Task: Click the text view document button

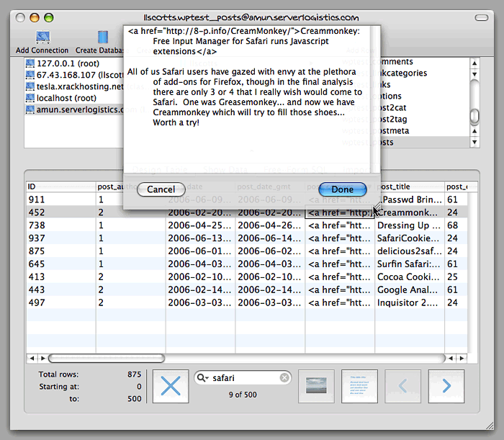Action: pos(359,386)
